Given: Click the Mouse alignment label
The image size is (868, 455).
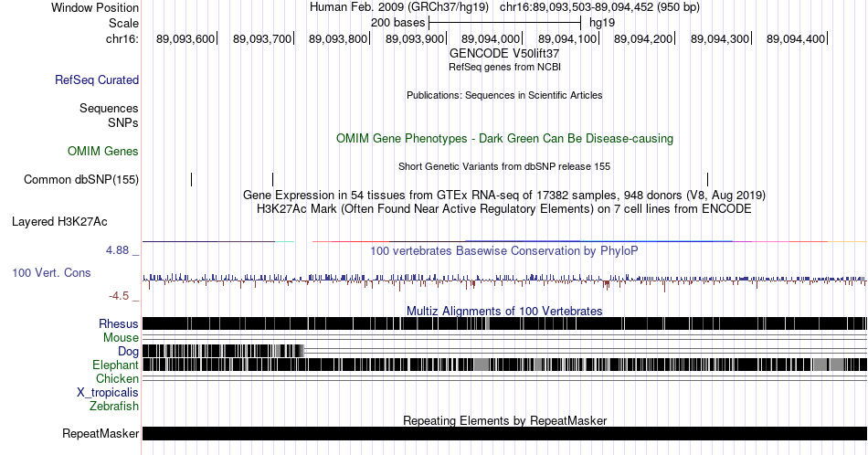Looking at the screenshot, I should point(121,338).
